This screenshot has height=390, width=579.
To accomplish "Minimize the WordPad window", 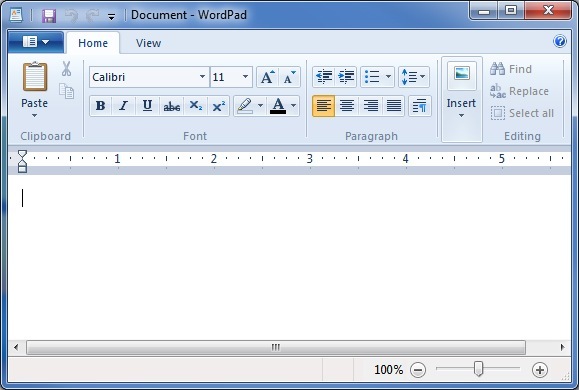I will click(484, 11).
